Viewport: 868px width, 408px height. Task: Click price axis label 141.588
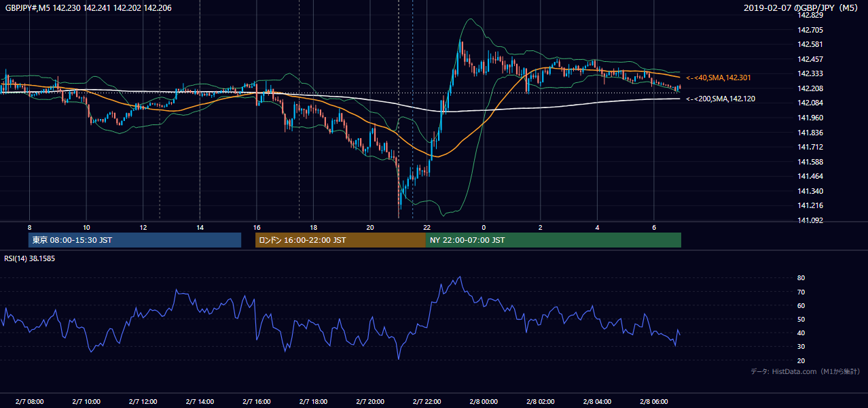(x=810, y=162)
